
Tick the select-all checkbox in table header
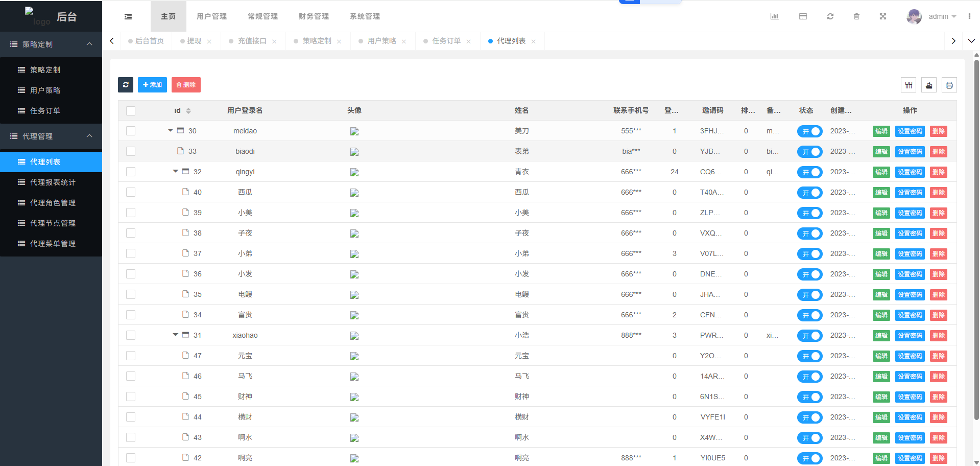point(131,111)
